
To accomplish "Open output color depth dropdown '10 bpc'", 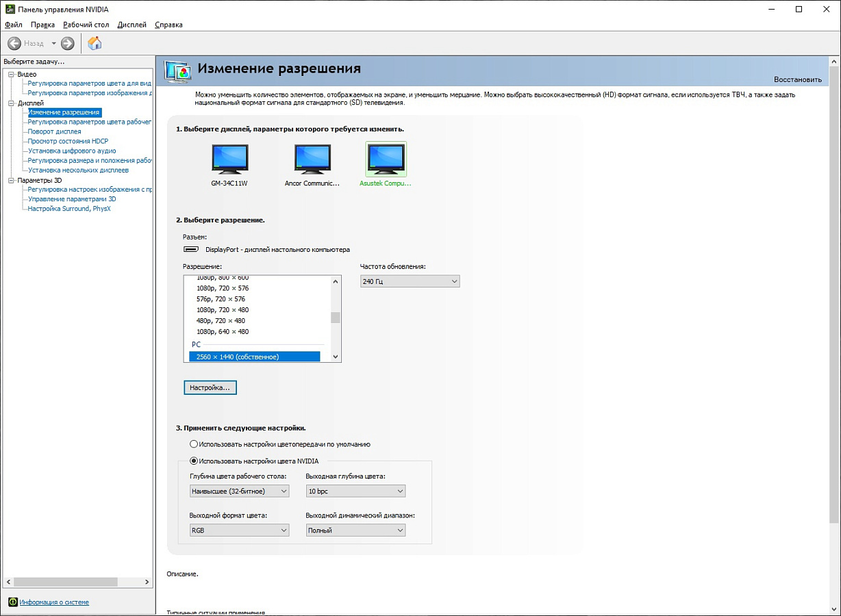I will pos(355,491).
